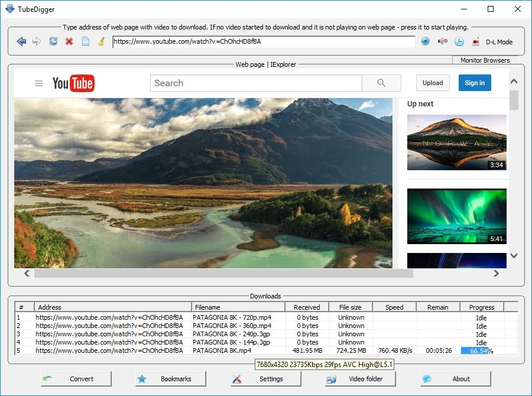Open the Settings dialog
The height and width of the screenshot is (396, 532).
[265, 379]
